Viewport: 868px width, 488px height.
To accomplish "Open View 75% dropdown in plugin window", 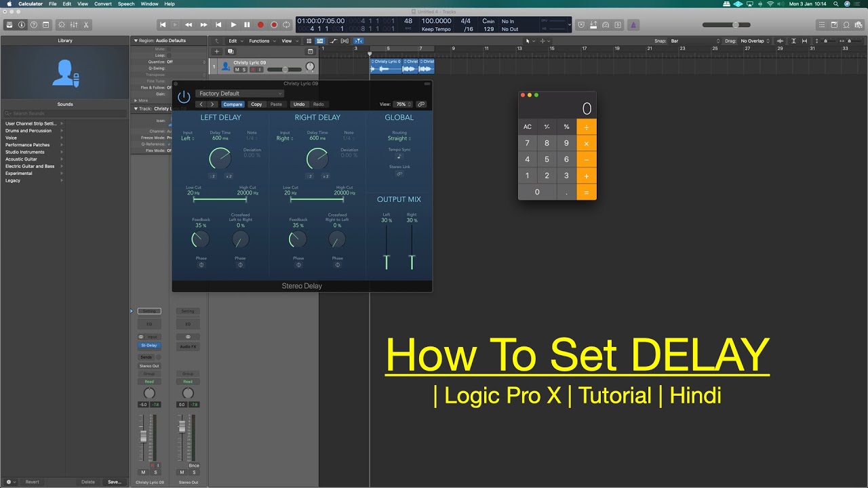I will [402, 104].
